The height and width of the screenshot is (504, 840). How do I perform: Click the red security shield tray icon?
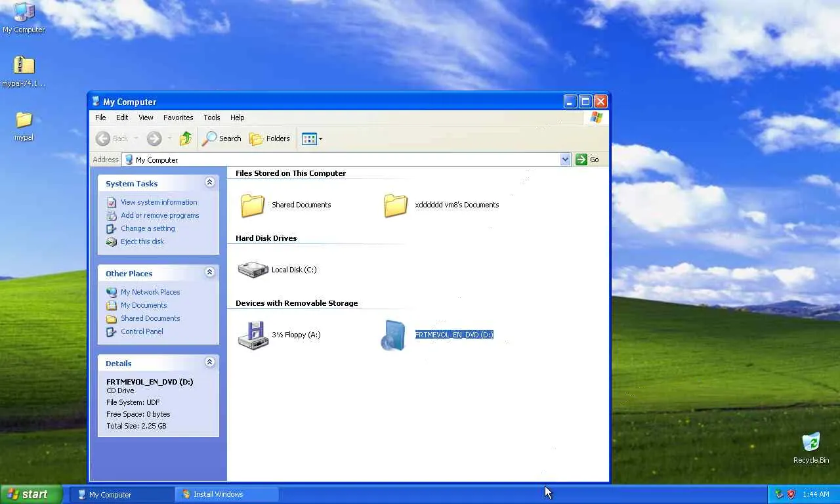(x=791, y=494)
